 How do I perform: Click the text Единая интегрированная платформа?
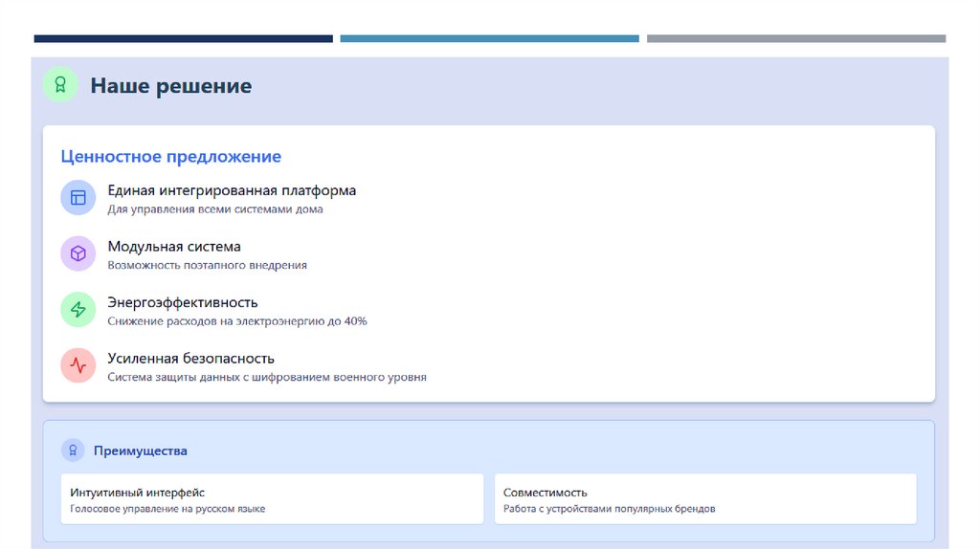[232, 190]
